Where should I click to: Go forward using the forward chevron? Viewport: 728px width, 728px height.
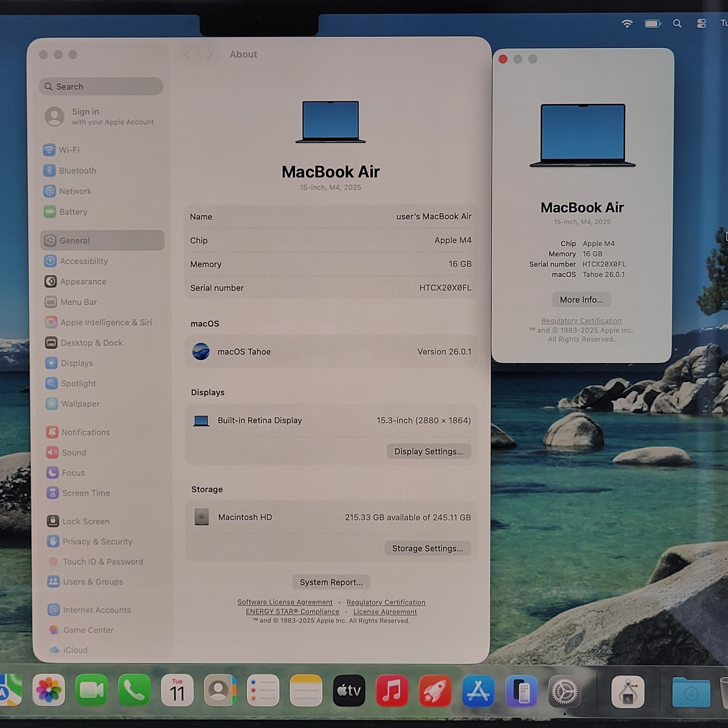click(x=209, y=55)
